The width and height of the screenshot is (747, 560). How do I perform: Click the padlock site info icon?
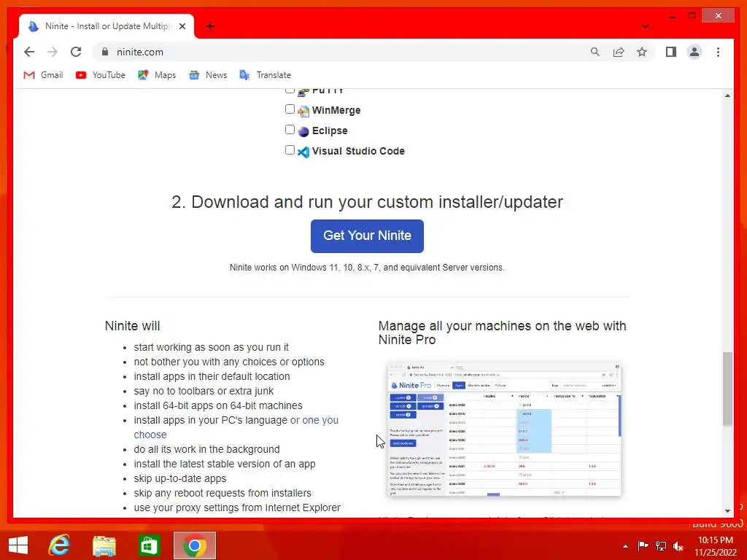pyautogui.click(x=105, y=52)
